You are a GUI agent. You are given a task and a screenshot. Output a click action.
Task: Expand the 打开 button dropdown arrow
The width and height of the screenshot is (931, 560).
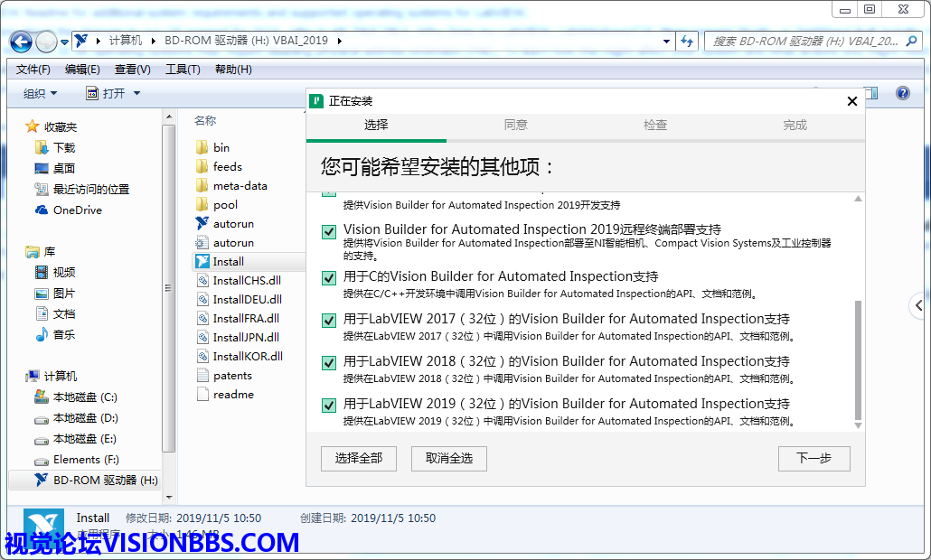point(137,94)
